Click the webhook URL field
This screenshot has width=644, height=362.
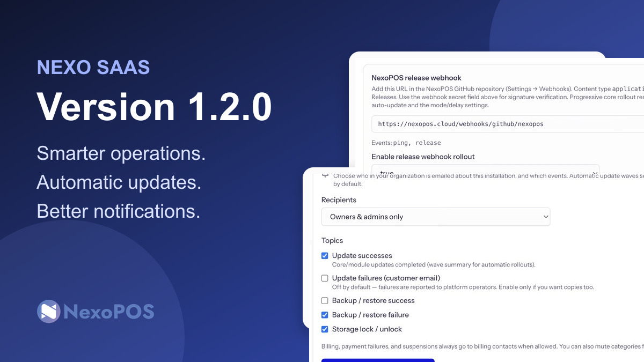[x=508, y=124]
